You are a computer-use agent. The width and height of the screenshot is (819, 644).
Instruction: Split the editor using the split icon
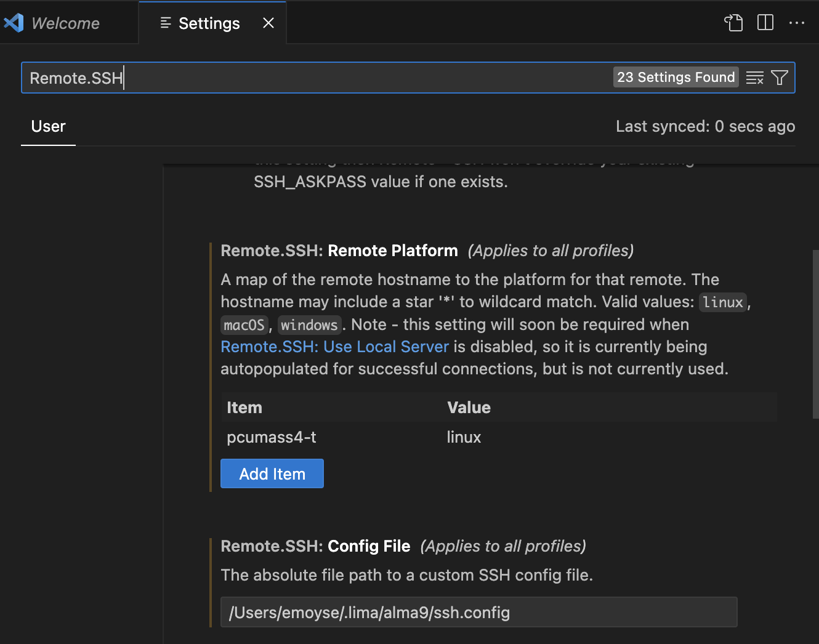coord(765,23)
